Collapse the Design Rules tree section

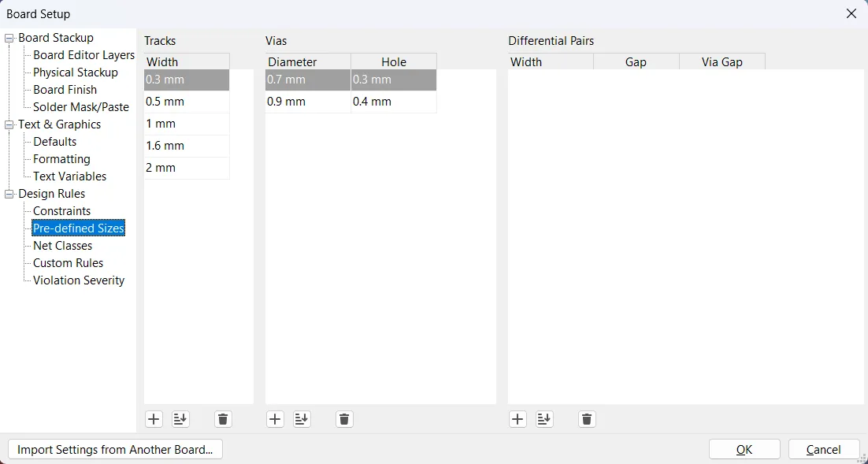[9, 194]
